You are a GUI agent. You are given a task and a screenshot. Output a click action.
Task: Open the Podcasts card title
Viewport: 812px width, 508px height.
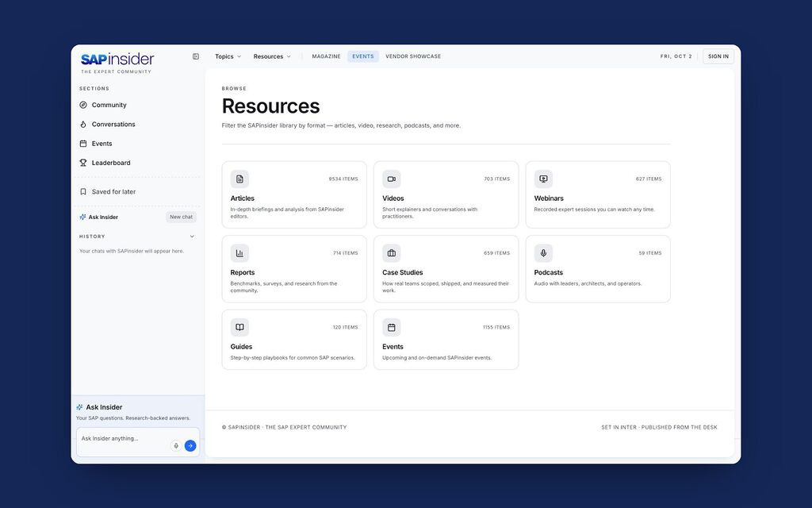pos(549,273)
